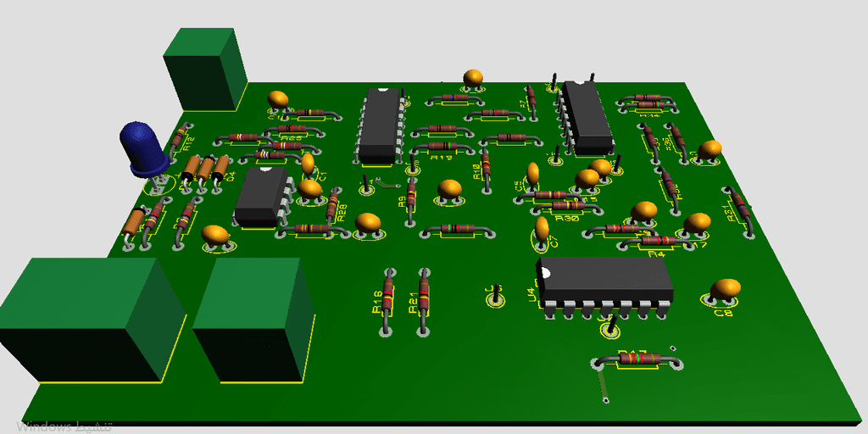This screenshot has height=434, width=868.
Task: Select capacitor C7
Action: click(542, 231)
